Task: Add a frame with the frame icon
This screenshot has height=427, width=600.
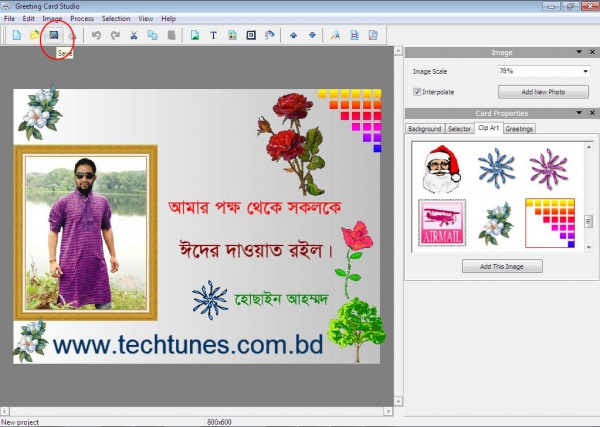Action: click(251, 35)
